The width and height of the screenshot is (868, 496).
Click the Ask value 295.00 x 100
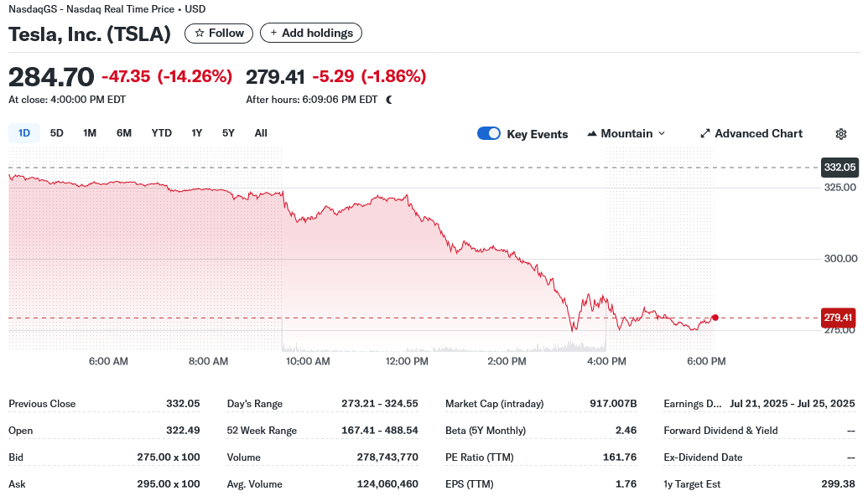(x=169, y=483)
